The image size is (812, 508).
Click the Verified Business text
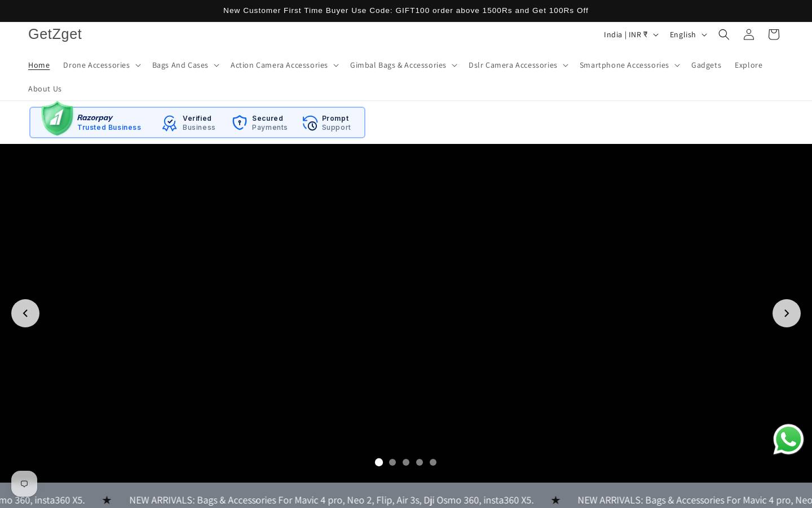(x=199, y=122)
